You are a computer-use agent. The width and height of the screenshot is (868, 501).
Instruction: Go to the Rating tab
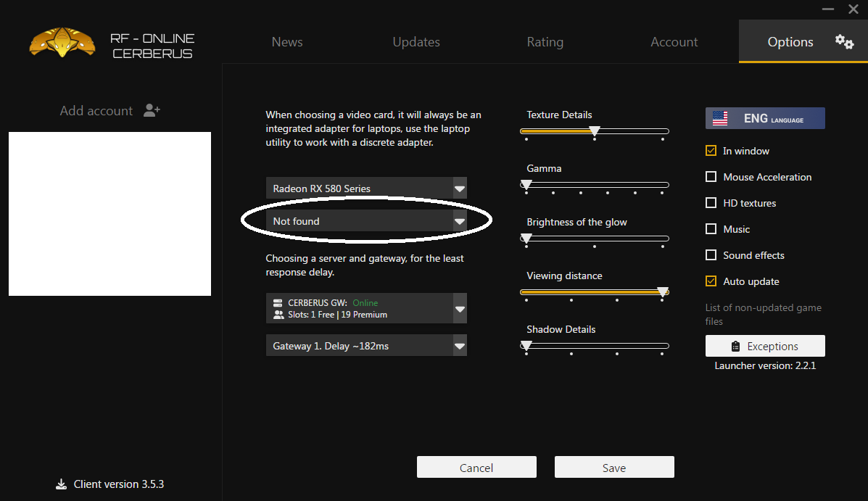pyautogui.click(x=545, y=42)
